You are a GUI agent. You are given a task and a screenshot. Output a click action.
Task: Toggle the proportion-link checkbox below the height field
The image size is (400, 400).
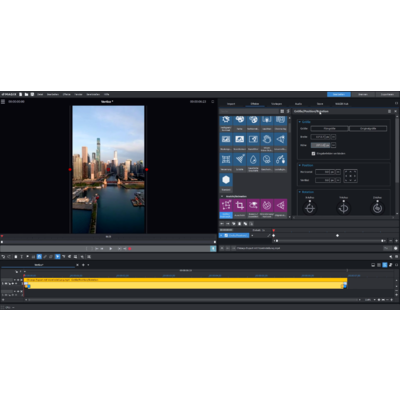coord(313,154)
